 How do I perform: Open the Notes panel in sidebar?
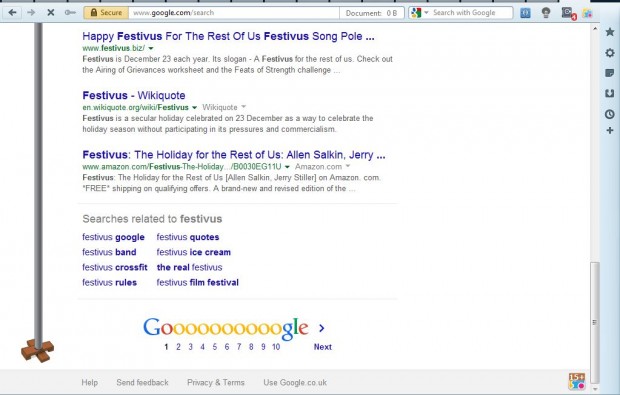click(610, 73)
